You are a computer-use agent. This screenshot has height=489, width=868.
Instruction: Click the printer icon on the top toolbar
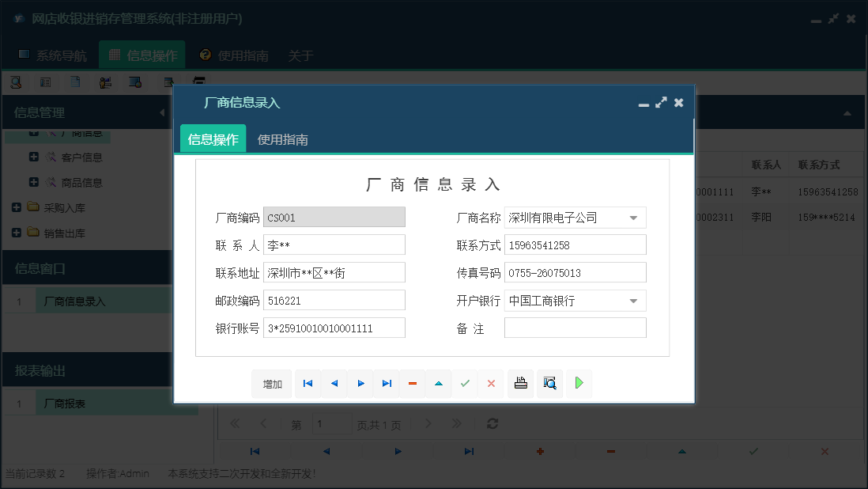199,81
